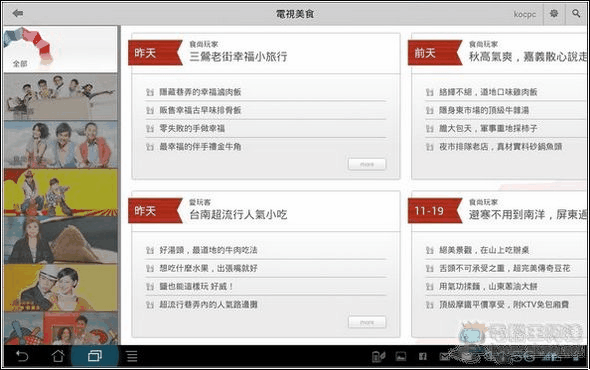The width and height of the screenshot is (590, 370).
Task: Tap the Android menu lines button
Action: coord(132,356)
